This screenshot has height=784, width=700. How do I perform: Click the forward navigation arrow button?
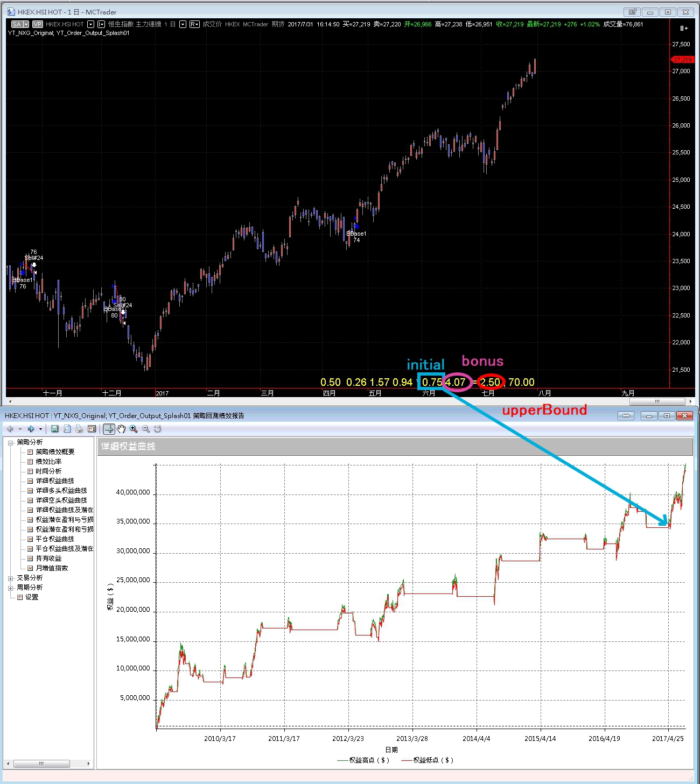pyautogui.click(x=31, y=429)
